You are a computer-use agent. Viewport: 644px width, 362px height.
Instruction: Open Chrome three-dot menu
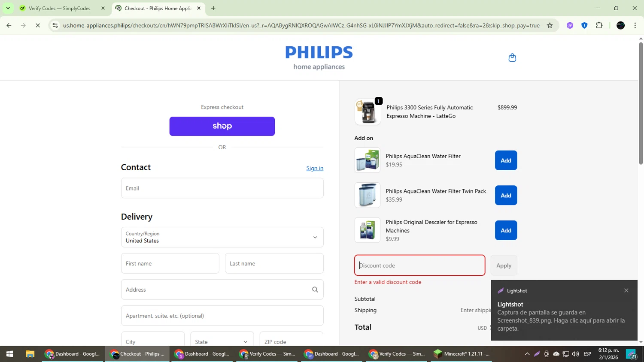click(635, 25)
